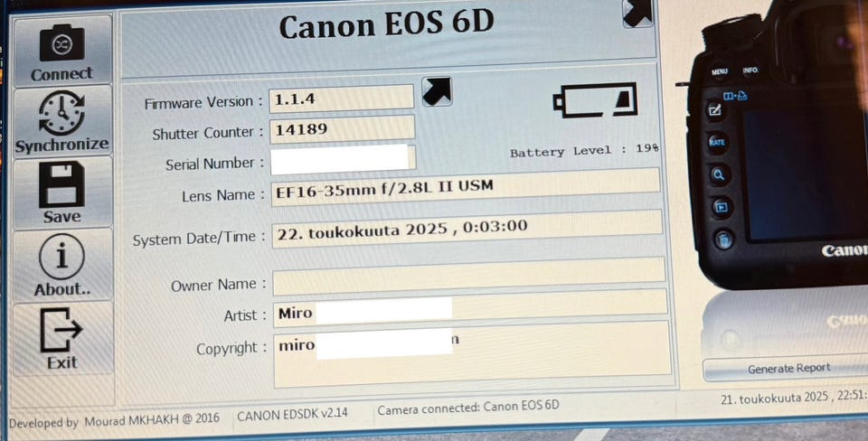Click the MENU button on the camera image
The image size is (868, 441).
(719, 72)
